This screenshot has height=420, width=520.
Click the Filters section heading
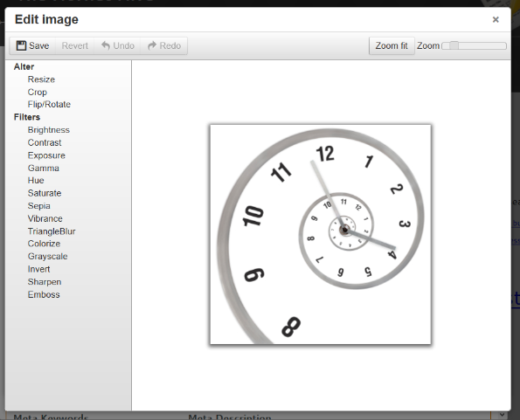(27, 117)
